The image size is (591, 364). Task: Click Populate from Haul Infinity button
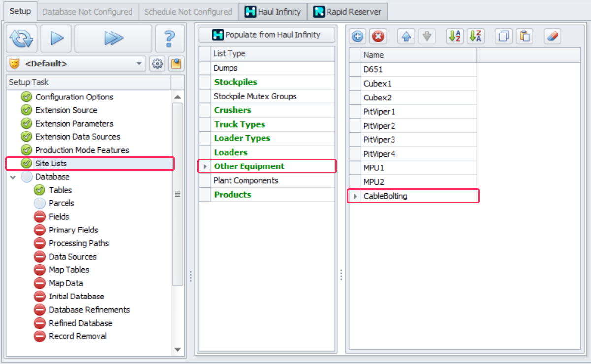[266, 34]
